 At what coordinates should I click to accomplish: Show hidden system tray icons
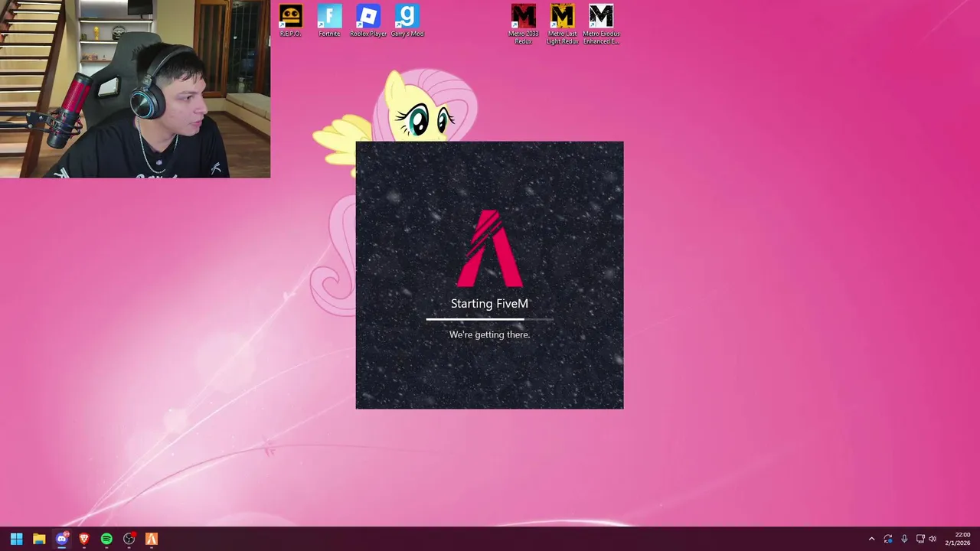tap(871, 539)
